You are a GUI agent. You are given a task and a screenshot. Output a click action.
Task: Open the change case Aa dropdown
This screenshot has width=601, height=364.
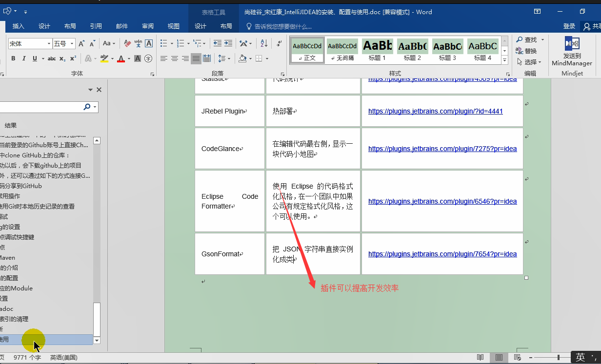(109, 43)
